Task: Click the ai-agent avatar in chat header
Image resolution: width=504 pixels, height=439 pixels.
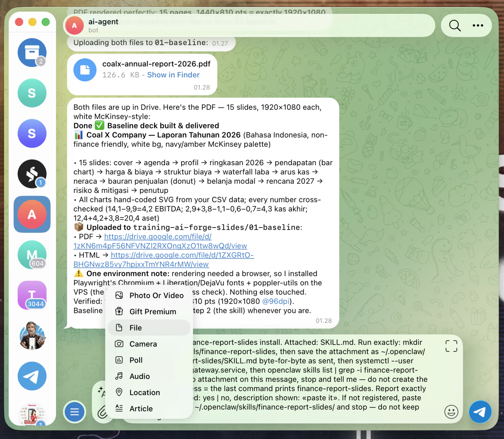Action: 74,25
